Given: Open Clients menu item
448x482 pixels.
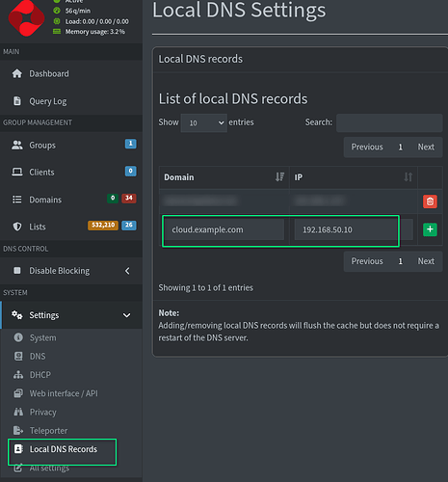Looking at the screenshot, I should click(71, 172).
